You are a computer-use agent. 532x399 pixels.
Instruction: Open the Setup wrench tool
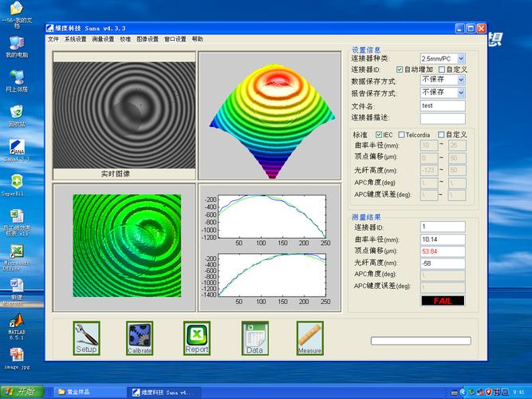(x=86, y=338)
